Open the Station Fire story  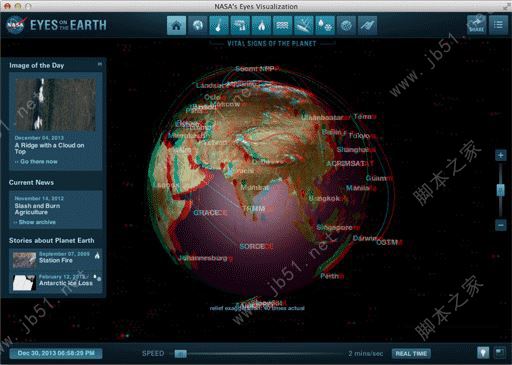(56, 259)
